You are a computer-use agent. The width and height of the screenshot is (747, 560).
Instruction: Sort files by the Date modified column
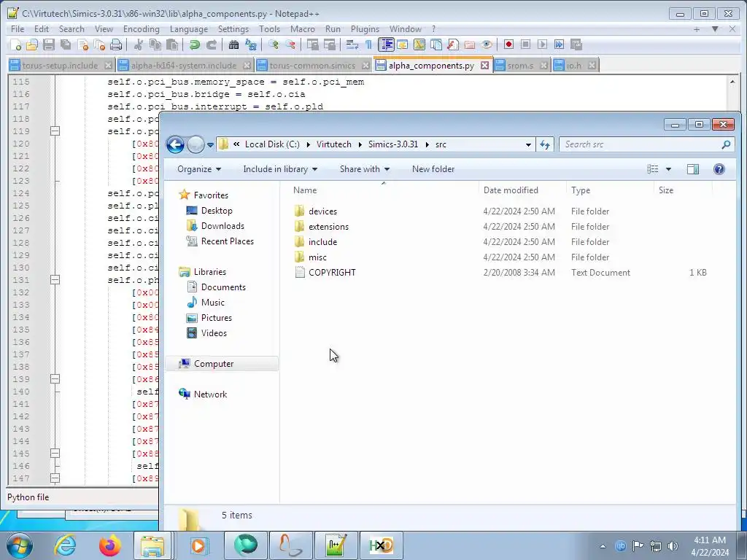[511, 190]
